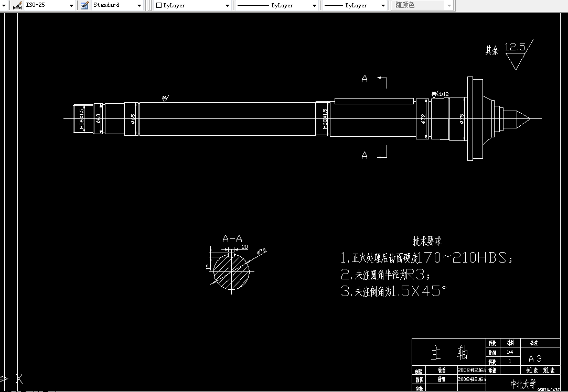Select the 中北大学 text in title block
Viewport: 568px width, 392px height.
pyautogui.click(x=523, y=384)
